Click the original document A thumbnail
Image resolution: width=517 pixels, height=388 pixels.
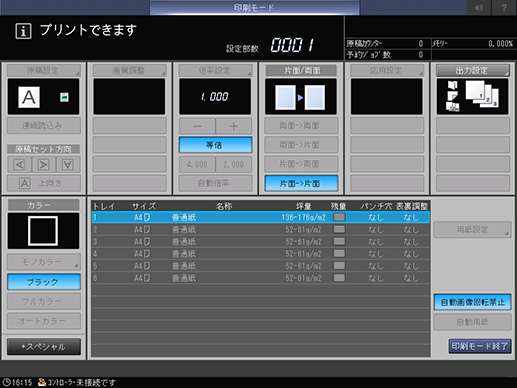coord(29,97)
